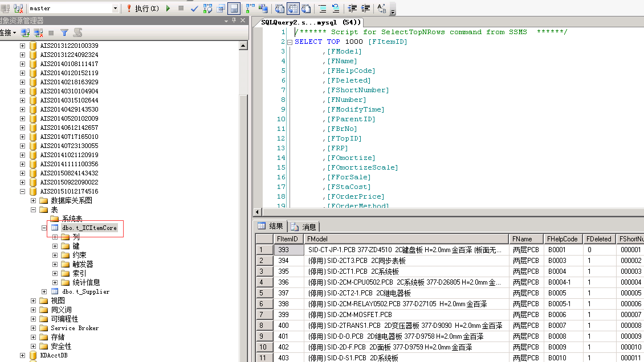Click the FName column header
The image size is (644, 362).
tap(527, 239)
